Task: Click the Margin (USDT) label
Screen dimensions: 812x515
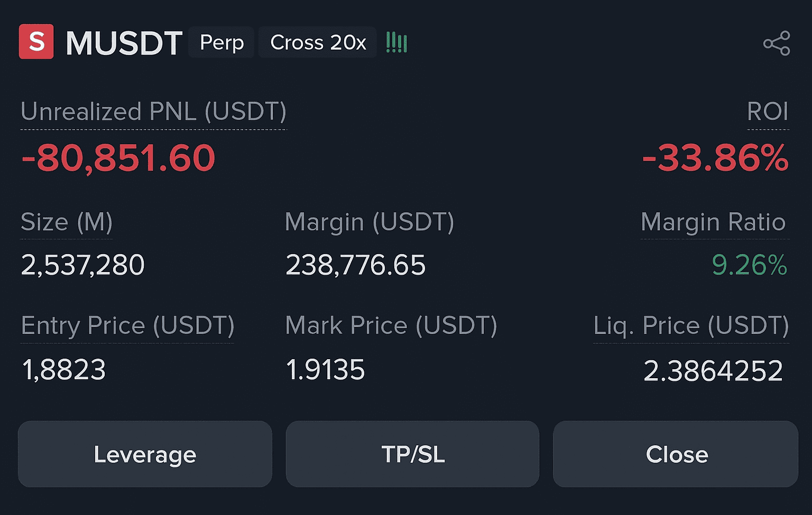Action: [370, 222]
